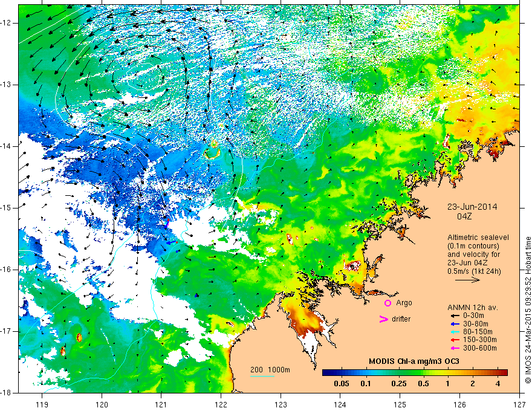This screenshot has height=411, width=532.
Task: Click the longitude axis label '126'
Action: click(459, 404)
